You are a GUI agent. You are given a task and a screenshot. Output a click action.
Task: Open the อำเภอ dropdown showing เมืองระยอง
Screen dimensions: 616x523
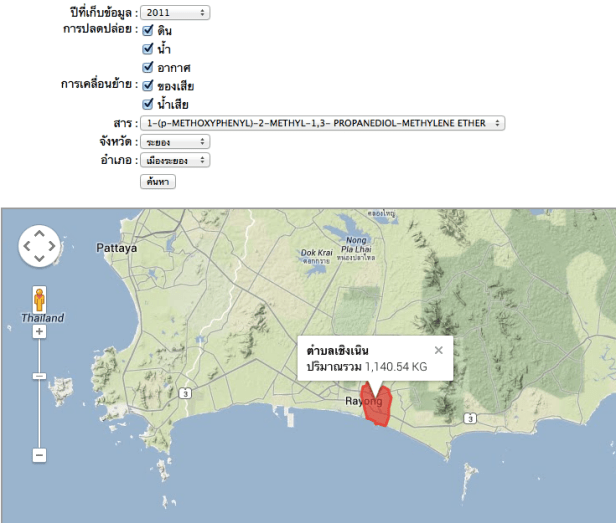tap(175, 160)
